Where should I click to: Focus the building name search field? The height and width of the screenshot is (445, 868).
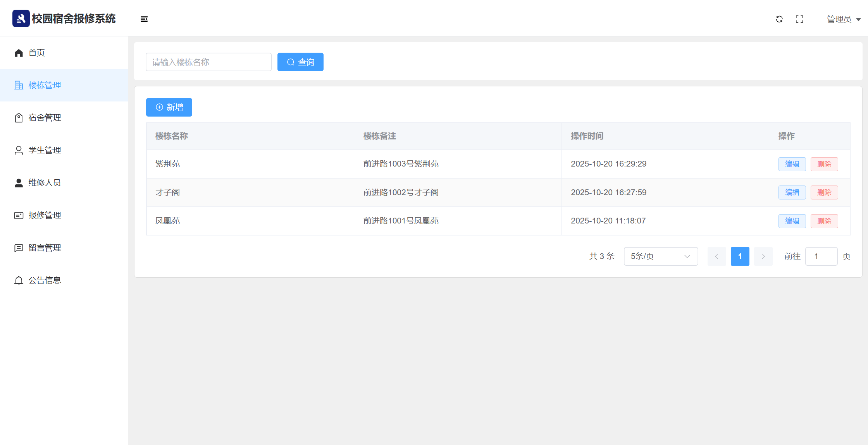tap(208, 62)
